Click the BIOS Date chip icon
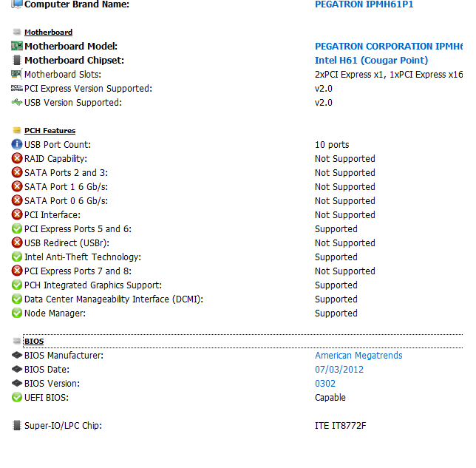The width and height of the screenshot is (476, 468). pyautogui.click(x=17, y=369)
